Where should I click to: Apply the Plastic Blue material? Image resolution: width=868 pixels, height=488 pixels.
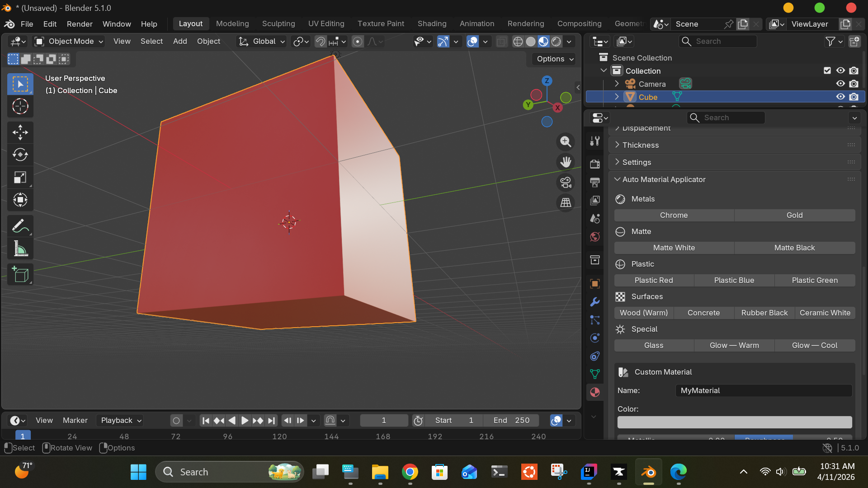(734, 280)
